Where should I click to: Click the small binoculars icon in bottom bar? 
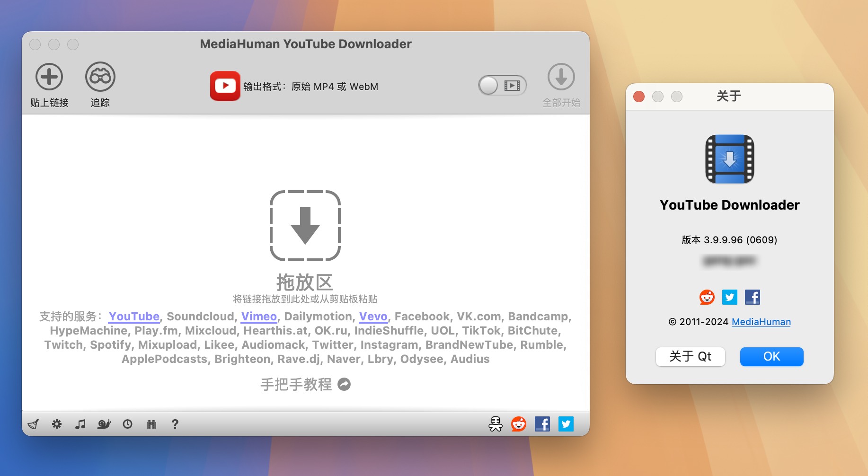pos(151,424)
